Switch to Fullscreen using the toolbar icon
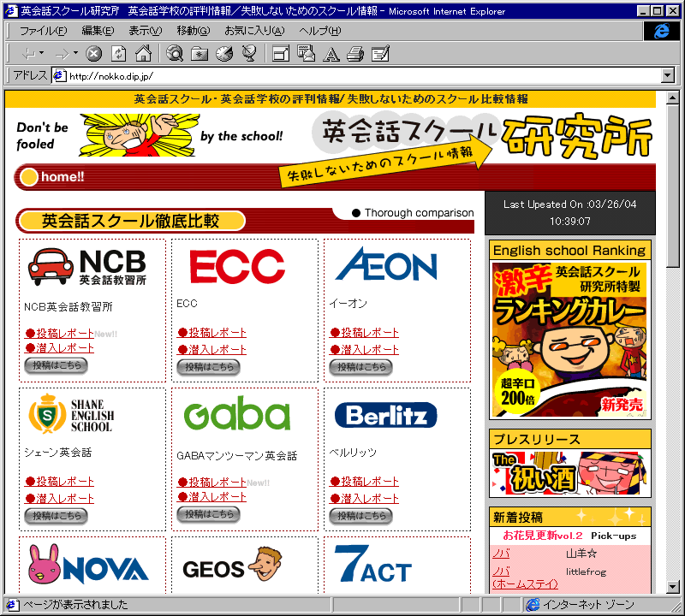 tap(281, 54)
